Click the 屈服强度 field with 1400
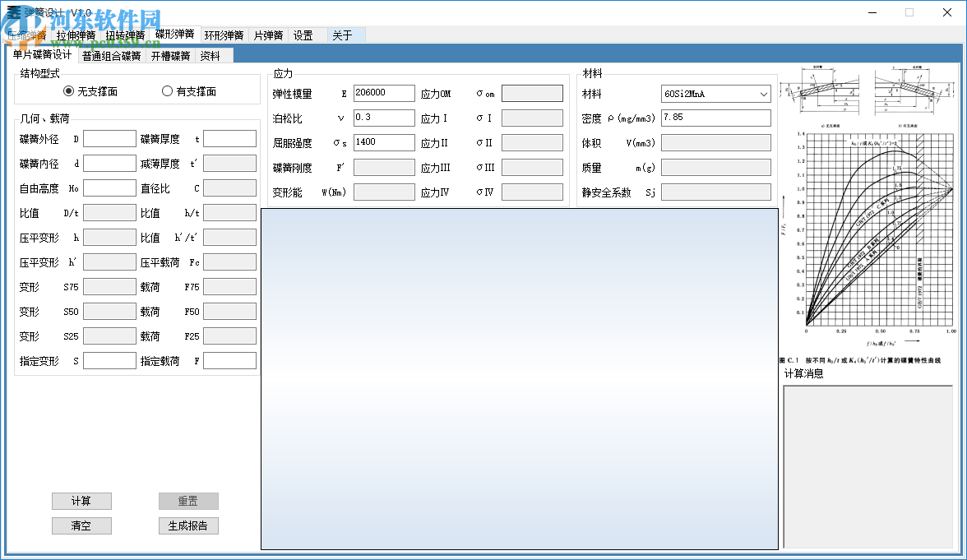 click(383, 142)
